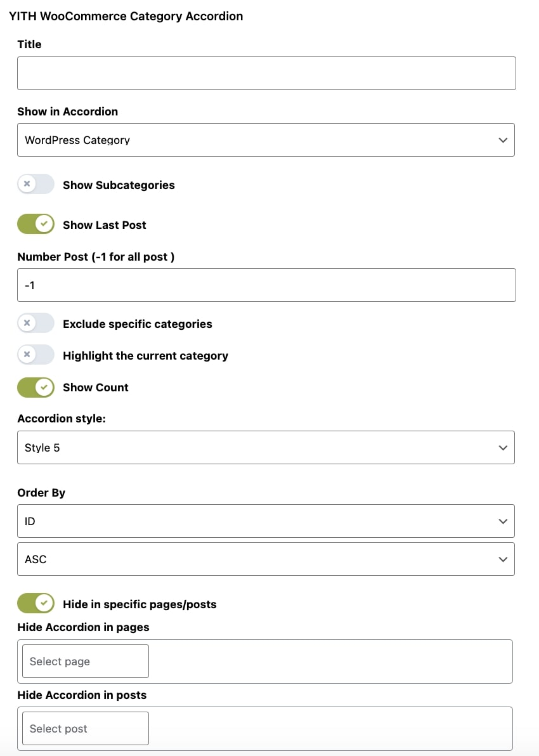Turn off the Show Last Post toggle
Viewport: 539px width, 756px height.
point(36,224)
